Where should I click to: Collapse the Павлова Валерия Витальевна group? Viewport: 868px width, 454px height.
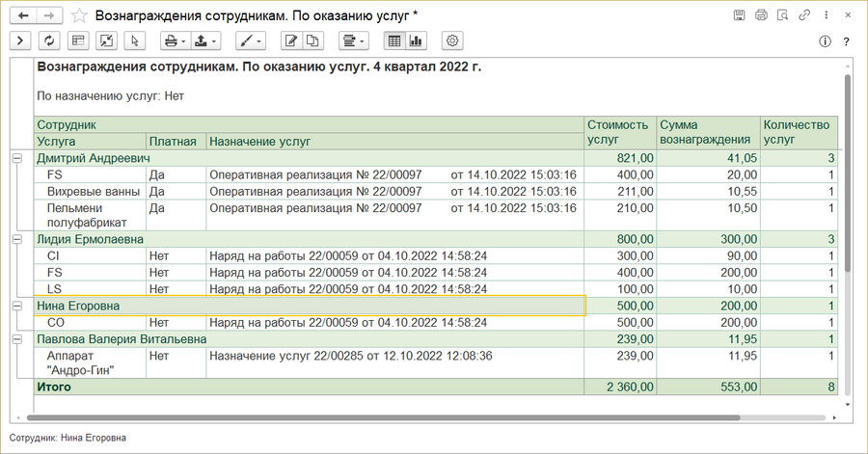pos(17,339)
